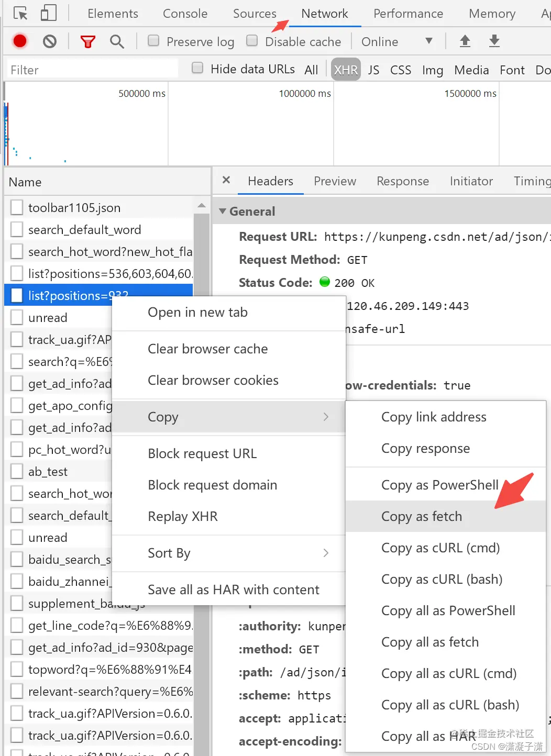Filter requests by Font type
The width and height of the screenshot is (551, 756).
click(512, 70)
